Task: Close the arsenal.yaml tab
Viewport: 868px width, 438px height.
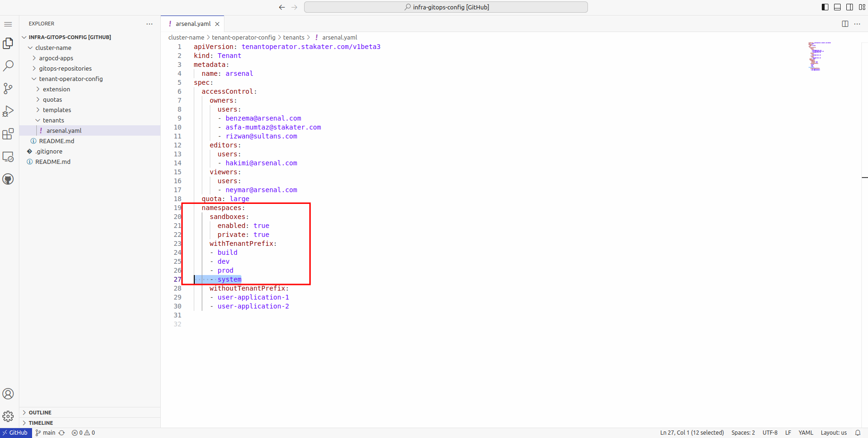Action: tap(217, 24)
